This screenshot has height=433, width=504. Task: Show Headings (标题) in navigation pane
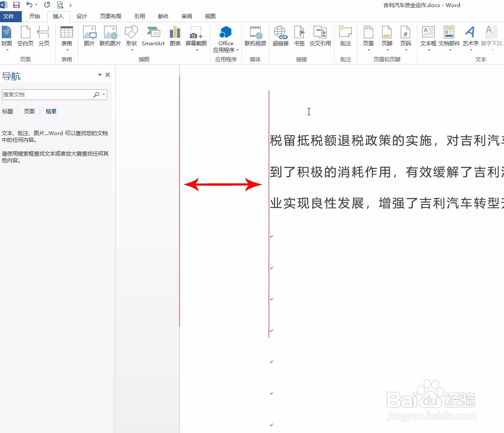[8, 112]
